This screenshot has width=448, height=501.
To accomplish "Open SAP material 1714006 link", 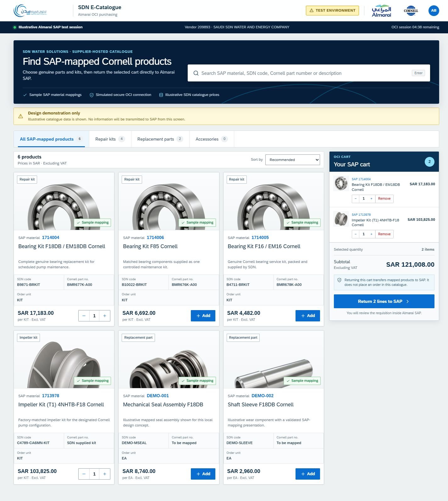I will coord(155,238).
